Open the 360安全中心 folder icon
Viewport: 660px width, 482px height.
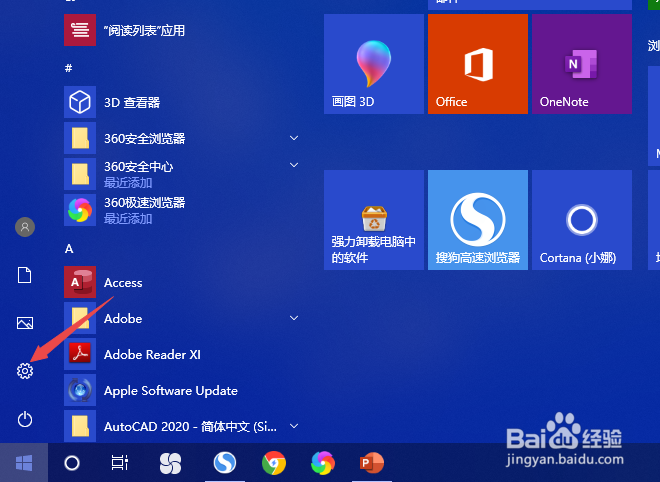(x=80, y=174)
